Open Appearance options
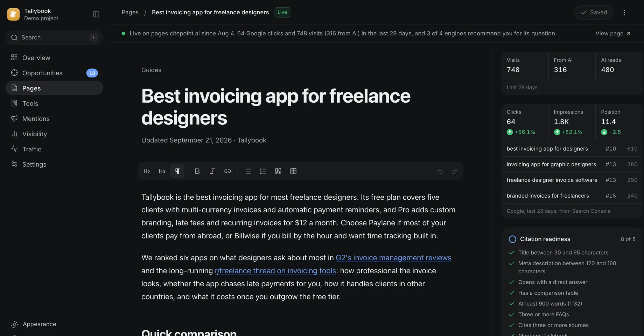The width and height of the screenshot is (644, 336). [54, 324]
